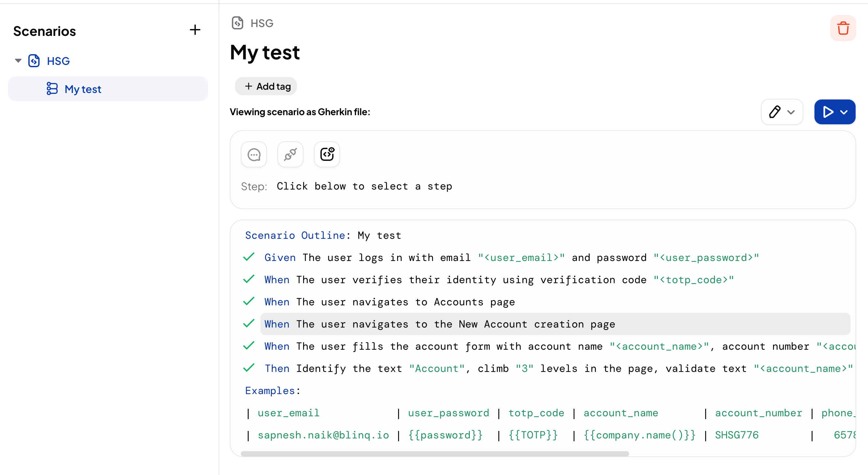Click the plus icon to add scenario
This screenshot has width=868, height=475.
195,30
